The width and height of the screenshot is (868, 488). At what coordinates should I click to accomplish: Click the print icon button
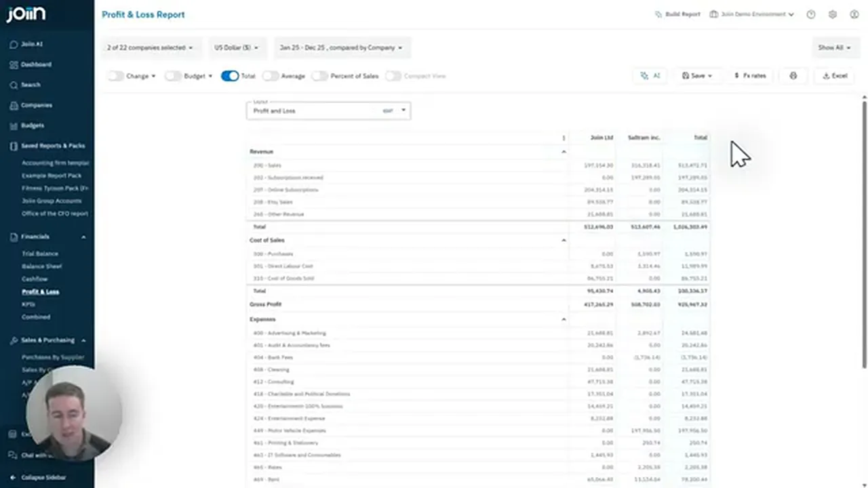(x=793, y=76)
